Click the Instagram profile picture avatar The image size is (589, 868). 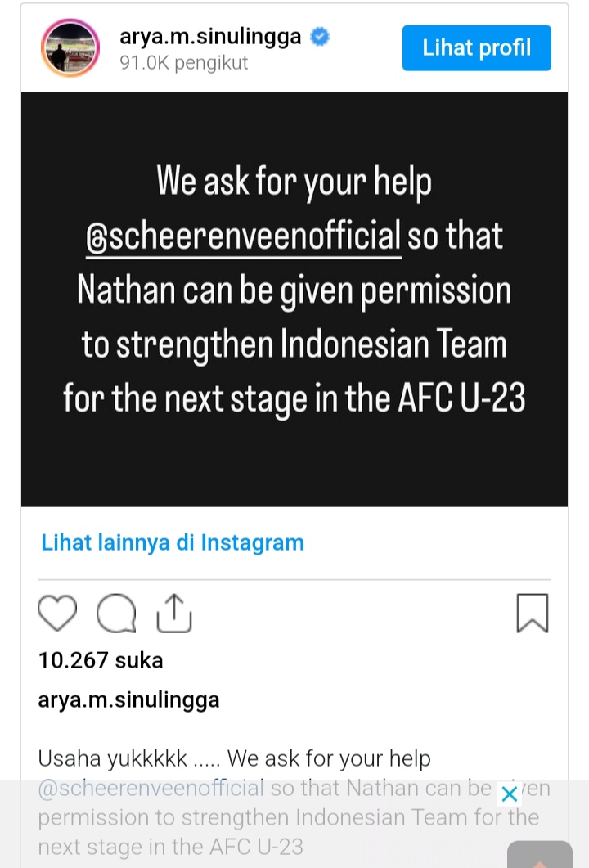(x=70, y=47)
